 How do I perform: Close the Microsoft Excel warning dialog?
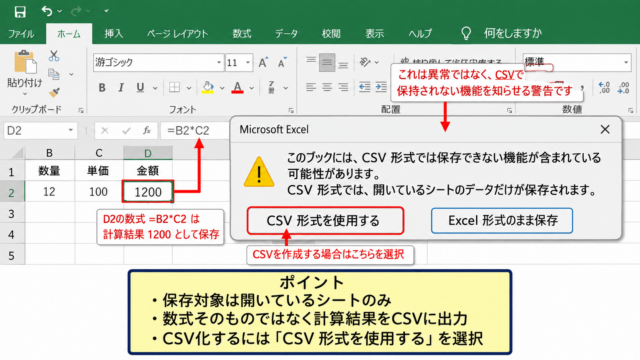pyautogui.click(x=605, y=130)
